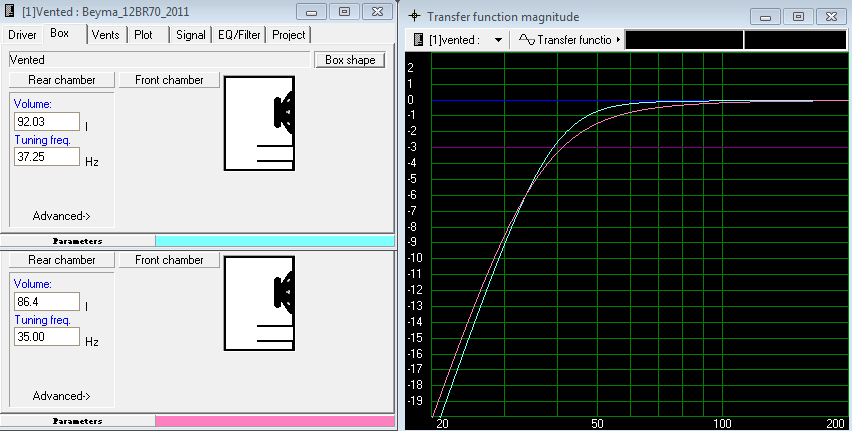Screen dimensions: 852x431
Task: Select Rear chamber in the lower box
Action: point(61,260)
